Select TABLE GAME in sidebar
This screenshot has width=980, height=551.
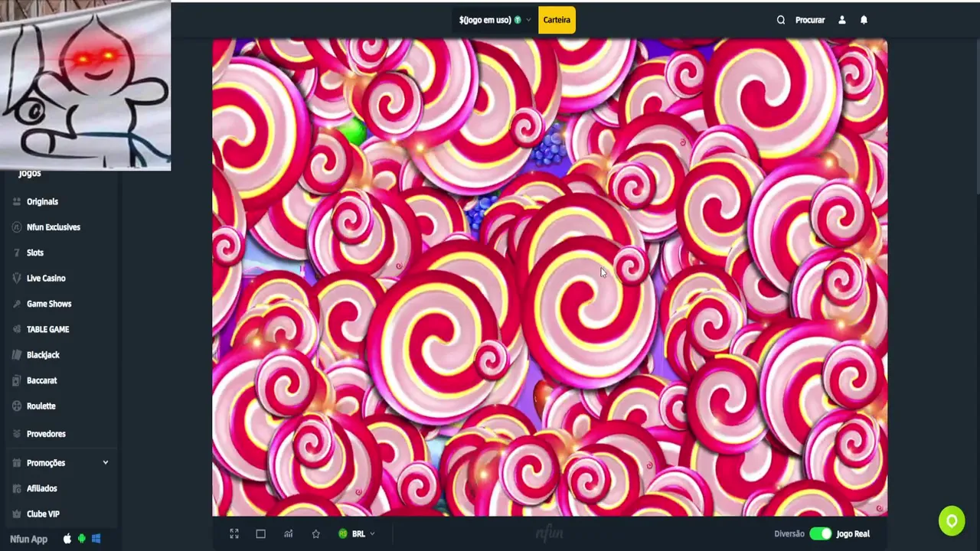[x=47, y=329]
